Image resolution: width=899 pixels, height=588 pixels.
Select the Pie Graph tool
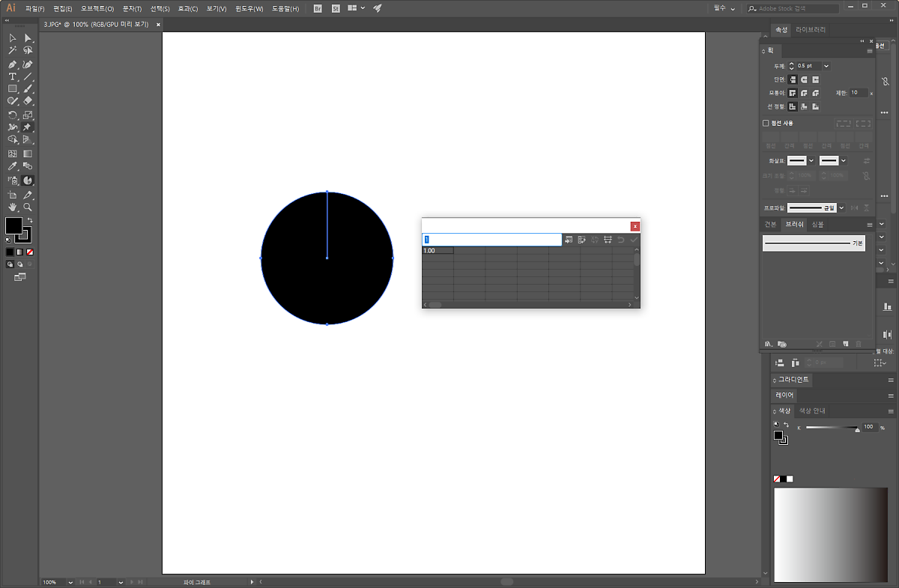pyautogui.click(x=28, y=181)
